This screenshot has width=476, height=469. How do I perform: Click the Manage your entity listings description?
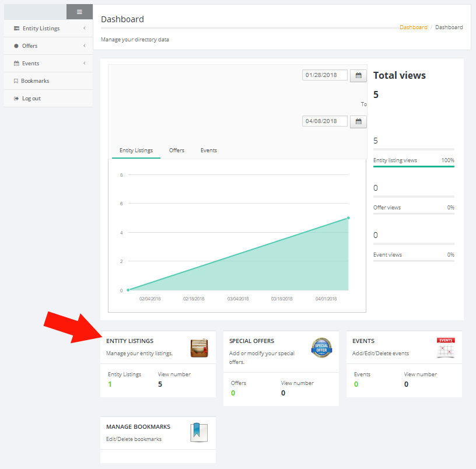click(139, 353)
